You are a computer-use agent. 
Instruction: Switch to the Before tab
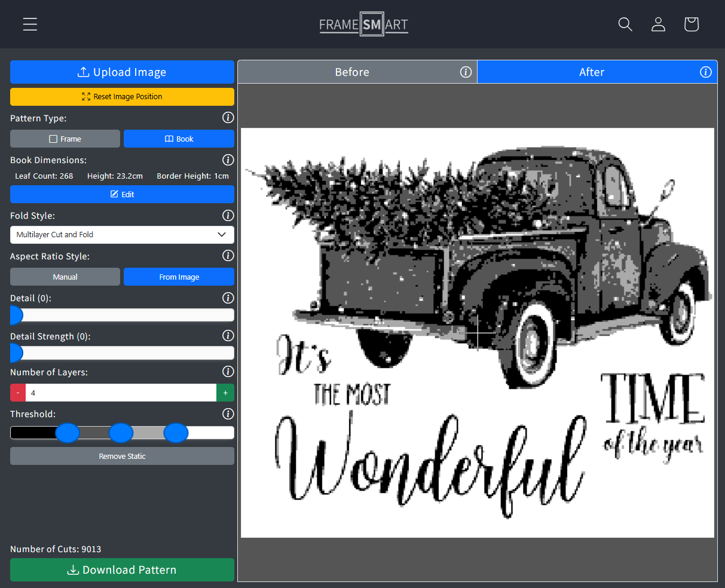coord(357,72)
